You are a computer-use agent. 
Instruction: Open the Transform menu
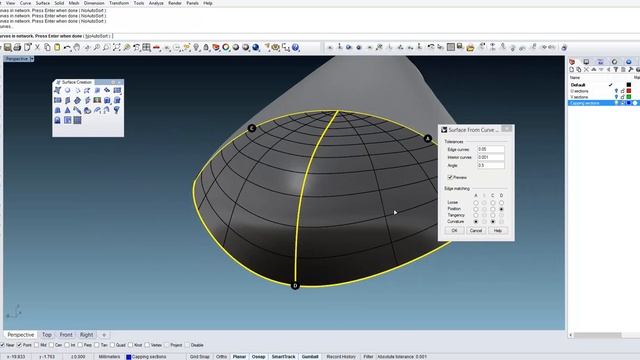coord(119,3)
